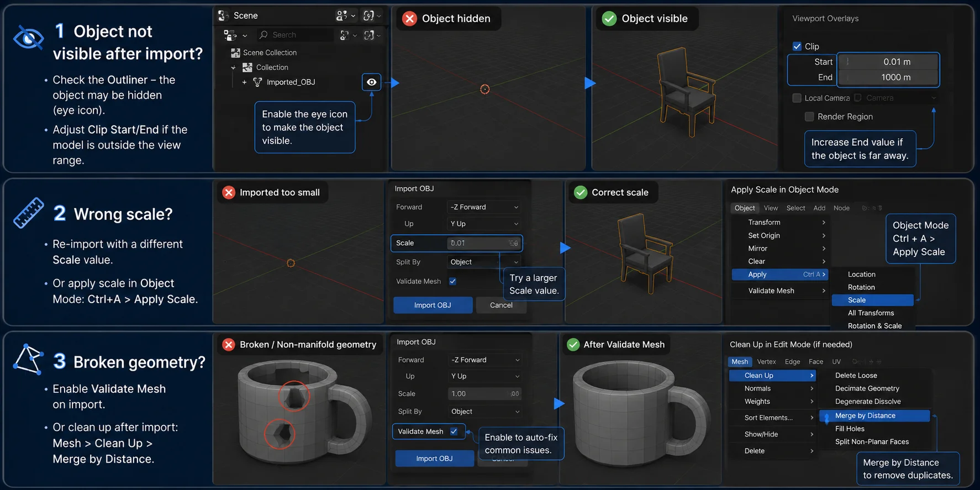This screenshot has width=980, height=490.
Task: Click the outliner Search field
Action: (295, 35)
